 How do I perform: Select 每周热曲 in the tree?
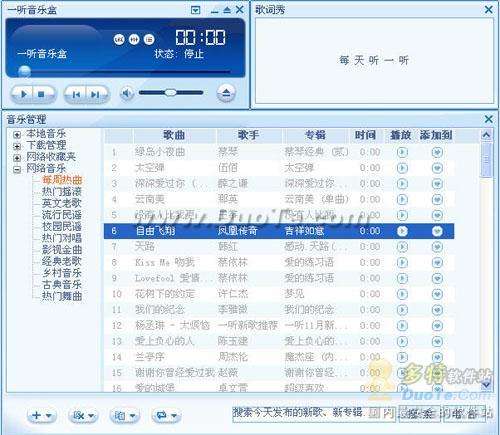62,180
